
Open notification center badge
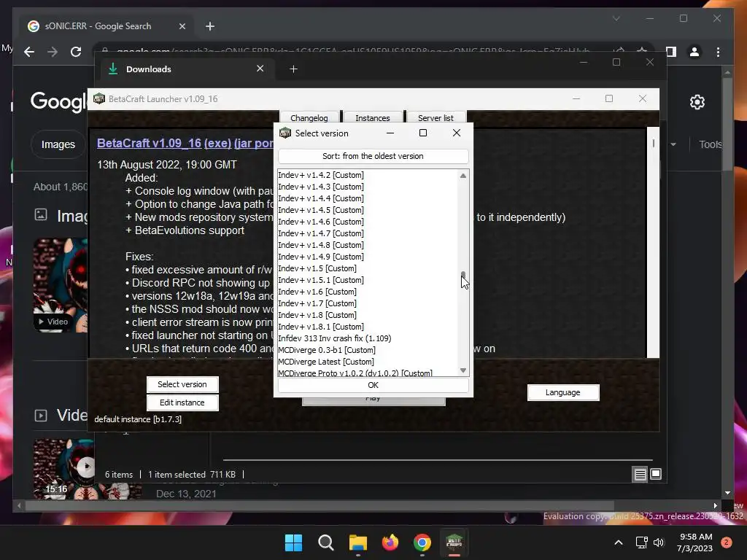tap(727, 542)
